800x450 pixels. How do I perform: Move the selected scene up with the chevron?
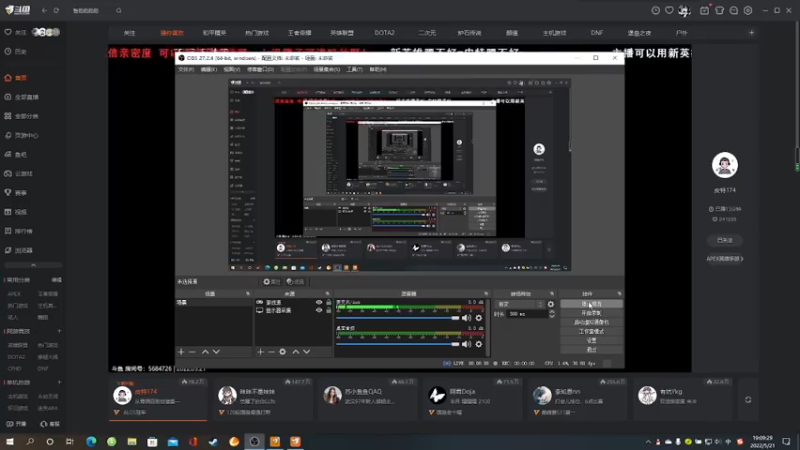point(205,352)
